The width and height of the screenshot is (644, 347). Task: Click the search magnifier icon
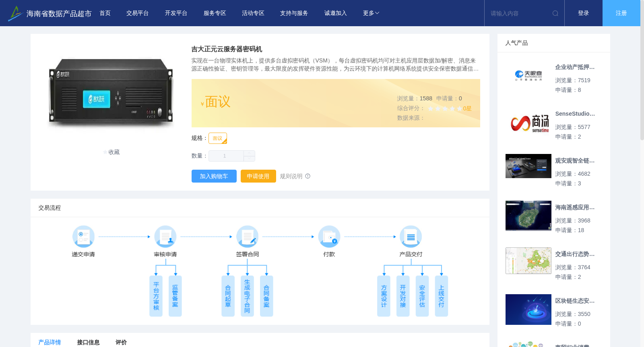click(x=555, y=13)
